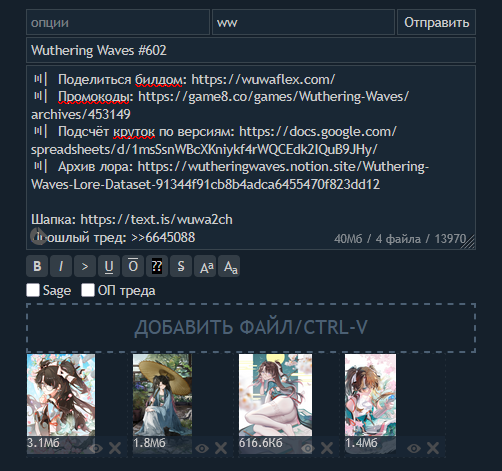Apply overline formatting with O button

(x=133, y=266)
